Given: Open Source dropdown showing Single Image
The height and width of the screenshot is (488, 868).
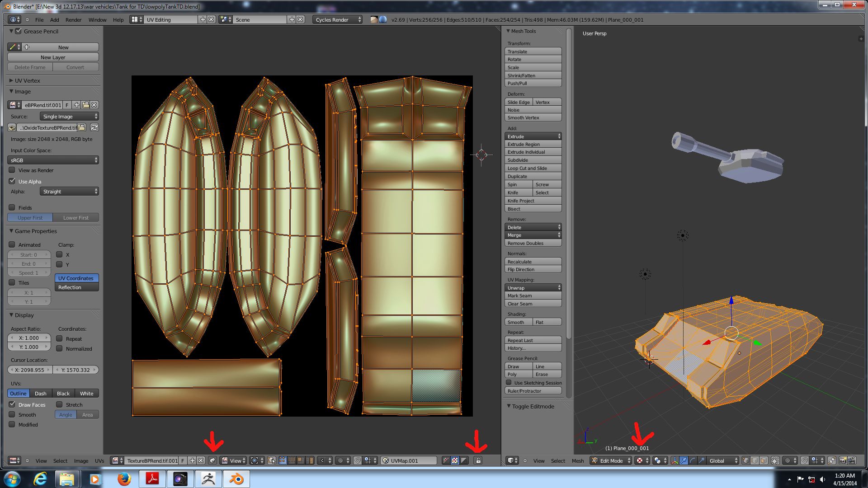Looking at the screenshot, I should tap(69, 116).
